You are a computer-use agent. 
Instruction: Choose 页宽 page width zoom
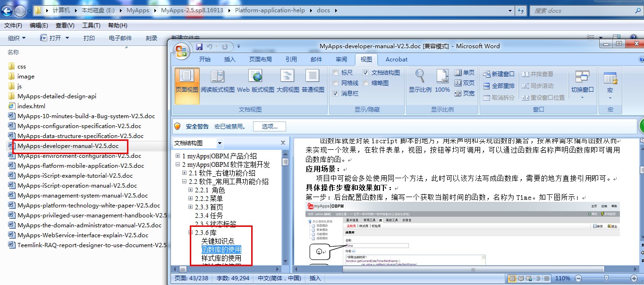coord(465,93)
